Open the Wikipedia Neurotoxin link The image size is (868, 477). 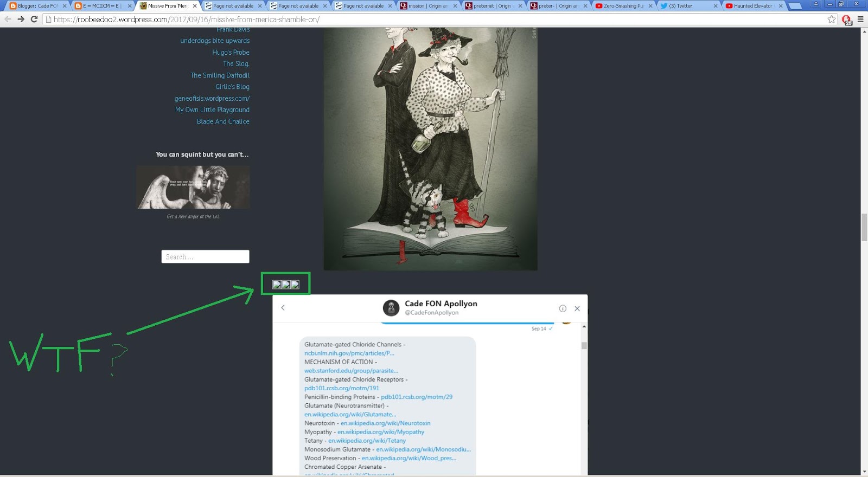[x=385, y=423]
